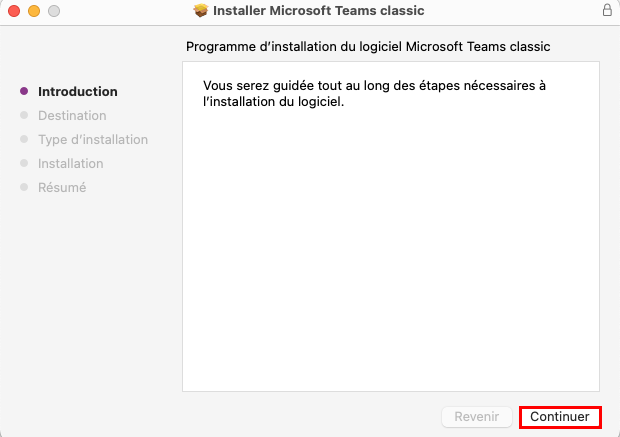Viewport: 620px width, 437px height.
Task: Click the Programme d'installation heading text
Action: 368,47
